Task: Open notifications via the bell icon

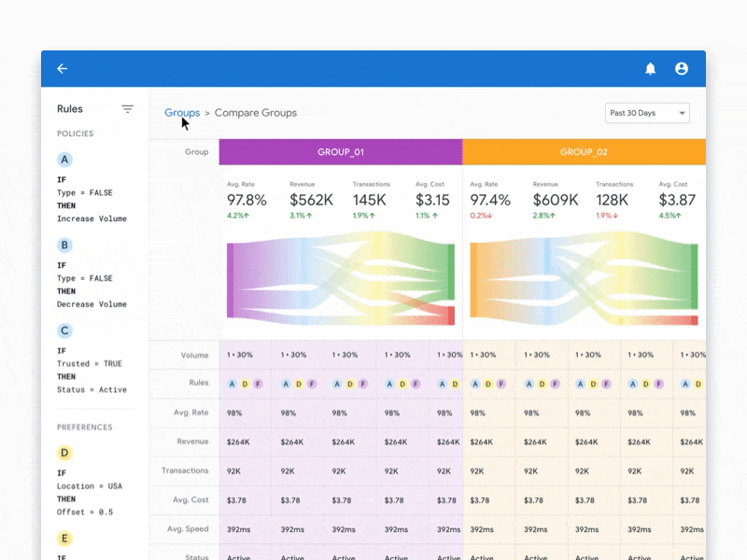Action: pyautogui.click(x=652, y=68)
